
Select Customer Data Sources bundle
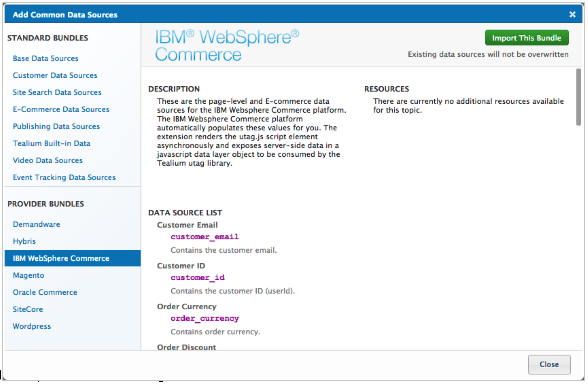55,75
